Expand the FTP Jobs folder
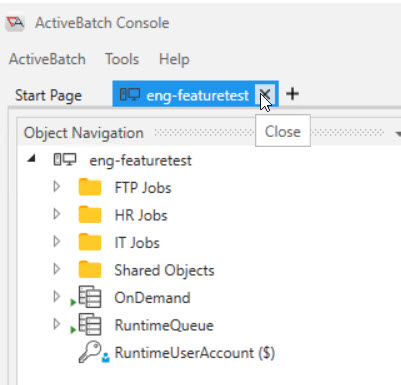The width and height of the screenshot is (401, 385). point(57,187)
